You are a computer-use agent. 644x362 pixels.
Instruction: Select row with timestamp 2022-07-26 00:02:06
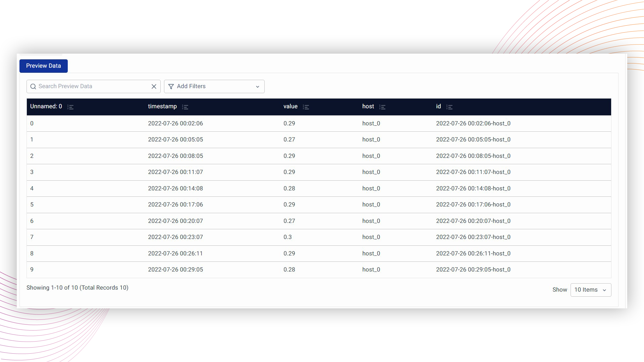click(175, 124)
